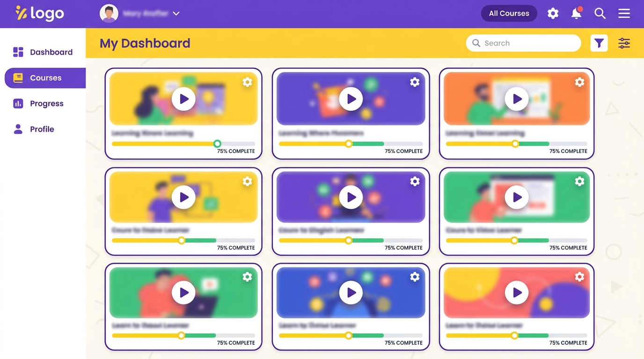The image size is (644, 359).
Task: Click progress bar of green laptop course
Action: (x=183, y=335)
